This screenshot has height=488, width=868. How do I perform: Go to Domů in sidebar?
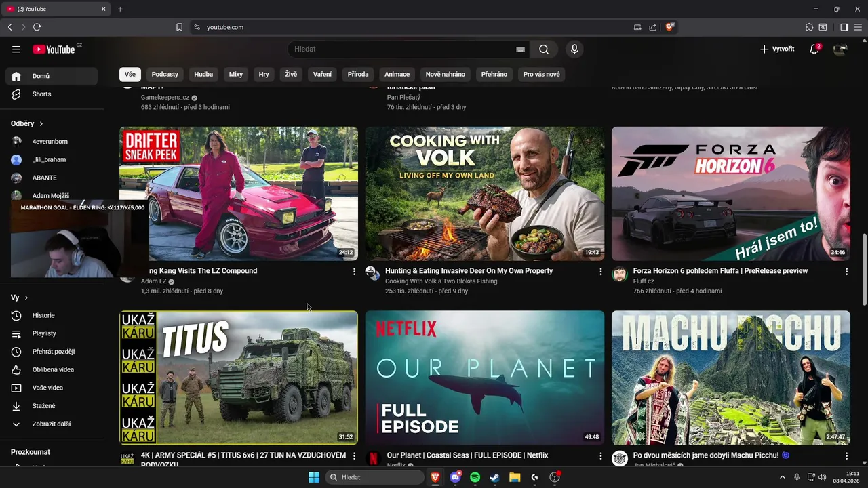tap(52, 76)
